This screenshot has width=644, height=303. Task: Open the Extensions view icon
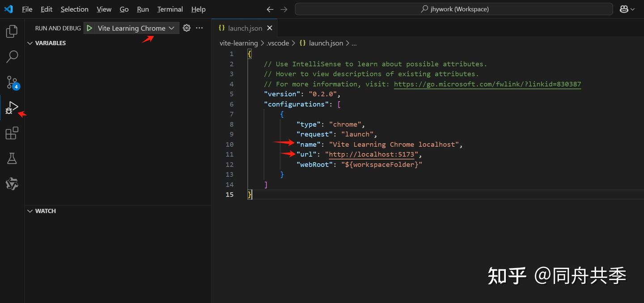(12, 133)
